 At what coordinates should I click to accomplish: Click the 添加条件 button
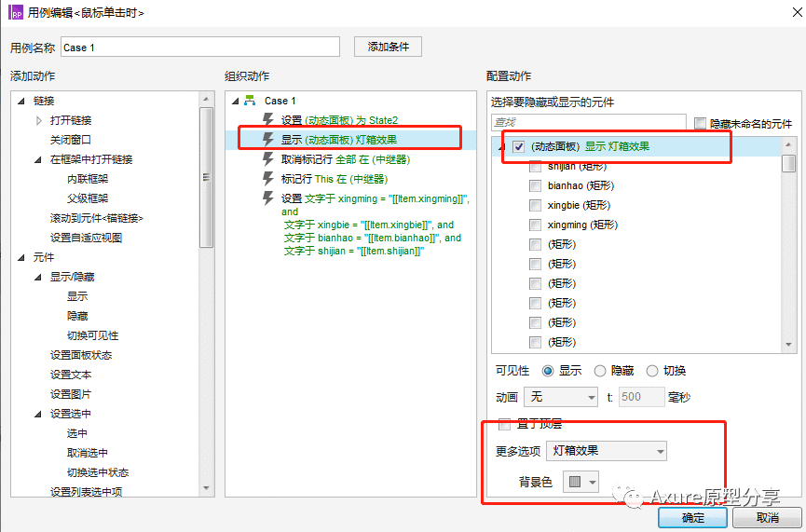click(x=389, y=47)
